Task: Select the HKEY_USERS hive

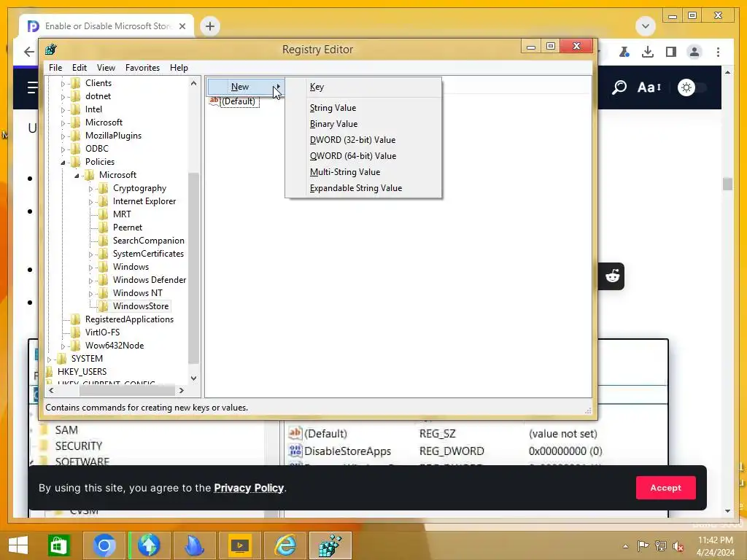Action: 82,371
